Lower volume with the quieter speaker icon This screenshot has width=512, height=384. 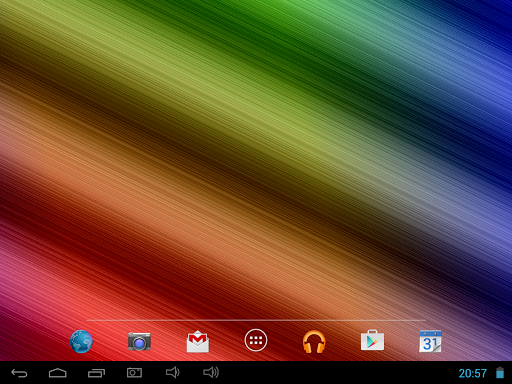(173, 372)
